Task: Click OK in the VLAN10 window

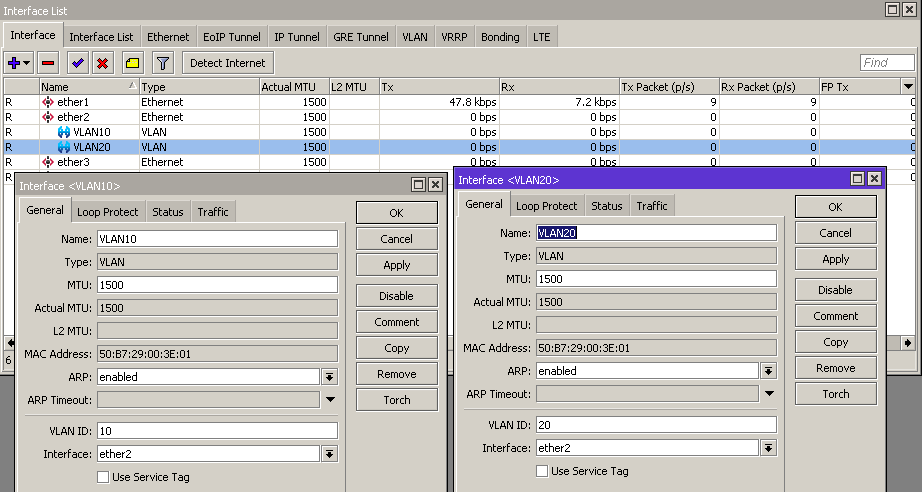Action: pyautogui.click(x=397, y=213)
